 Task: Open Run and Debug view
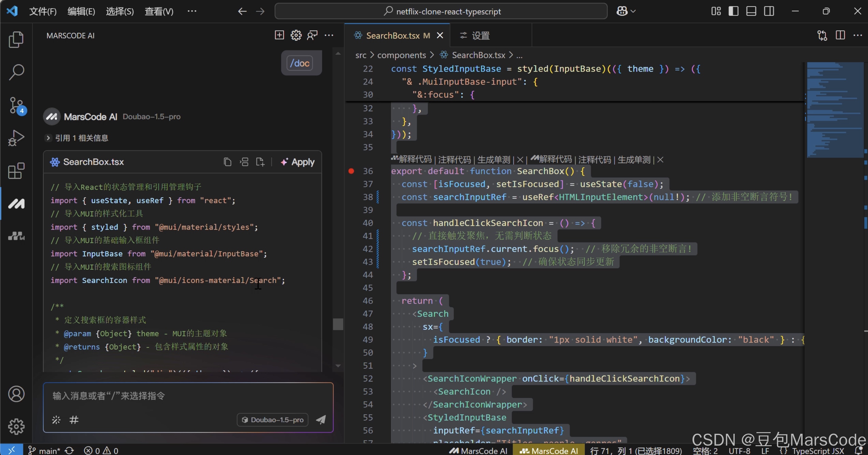(16, 138)
